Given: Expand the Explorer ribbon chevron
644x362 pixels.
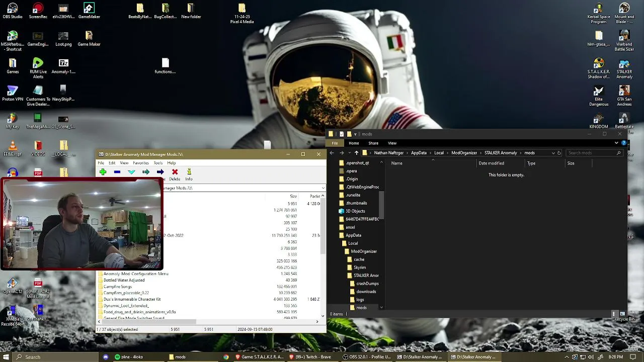Looking at the screenshot, I should pos(616,143).
